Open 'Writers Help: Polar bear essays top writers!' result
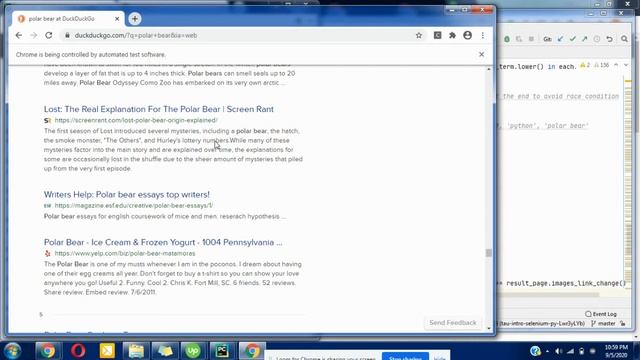 click(x=127, y=194)
